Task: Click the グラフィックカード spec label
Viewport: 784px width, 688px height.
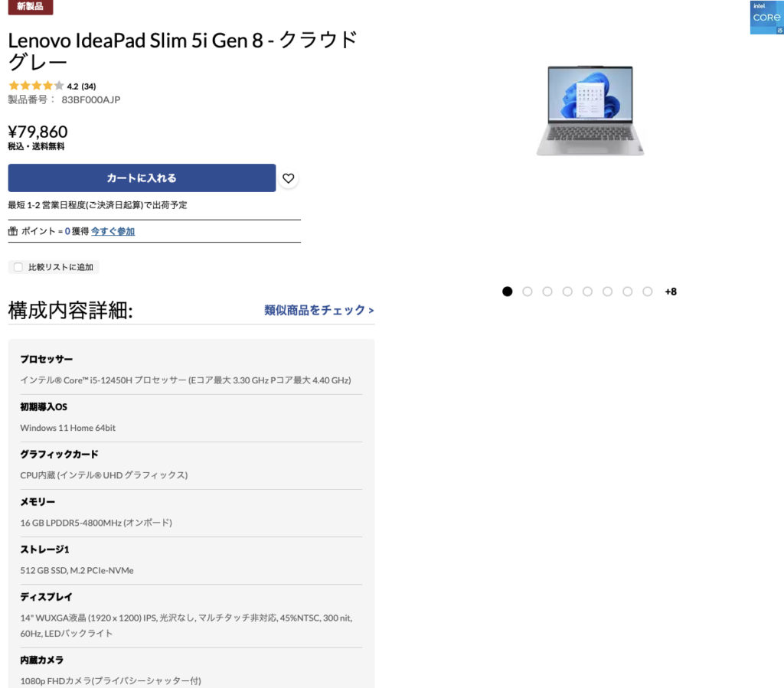Action: point(60,454)
